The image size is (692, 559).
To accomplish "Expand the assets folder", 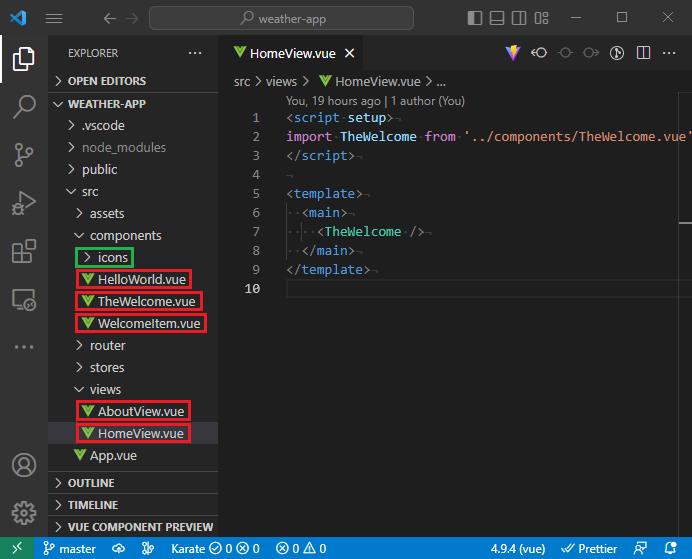I will click(x=133, y=214).
